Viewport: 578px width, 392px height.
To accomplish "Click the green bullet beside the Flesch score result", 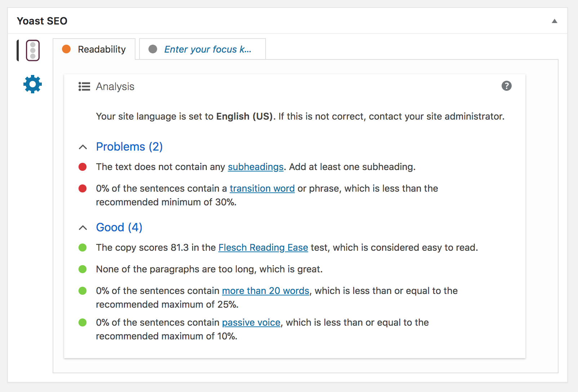I will 83,248.
